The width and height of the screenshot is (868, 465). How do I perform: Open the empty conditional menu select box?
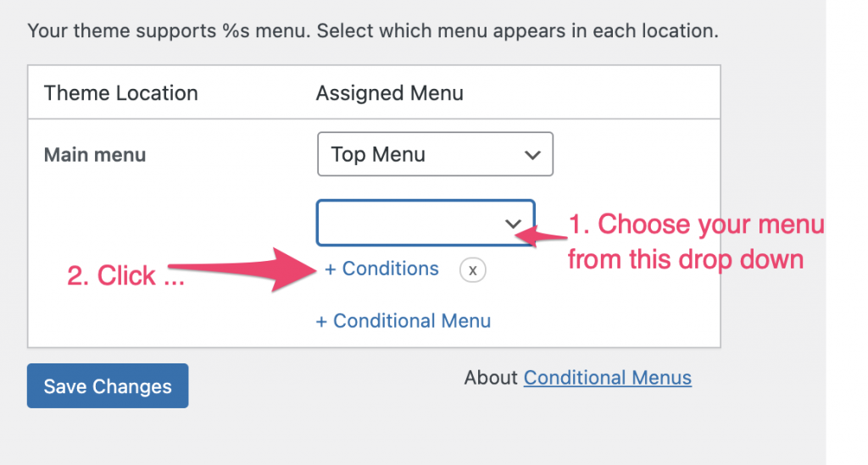point(426,223)
